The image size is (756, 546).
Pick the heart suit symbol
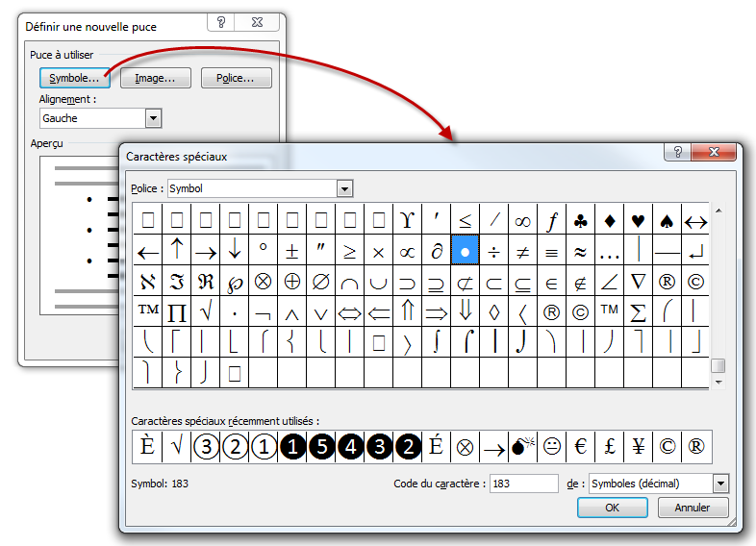tap(638, 220)
